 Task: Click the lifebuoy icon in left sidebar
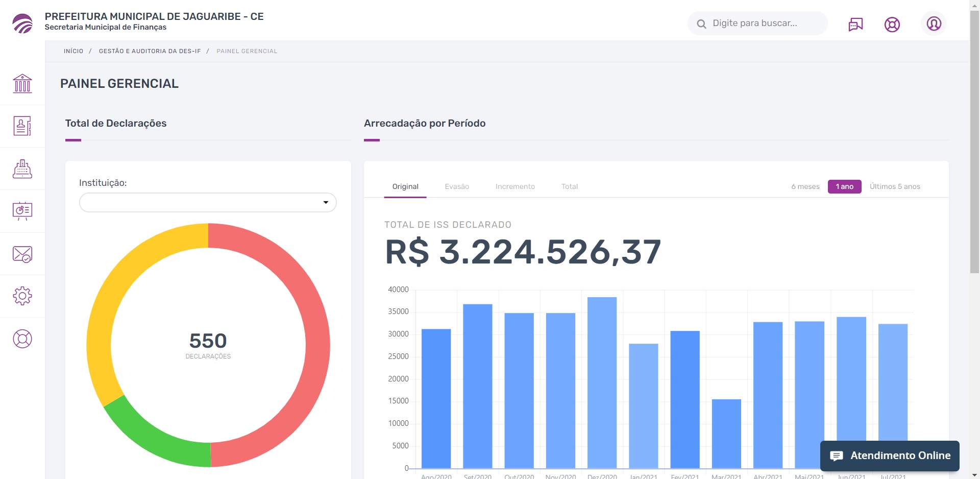tap(22, 339)
